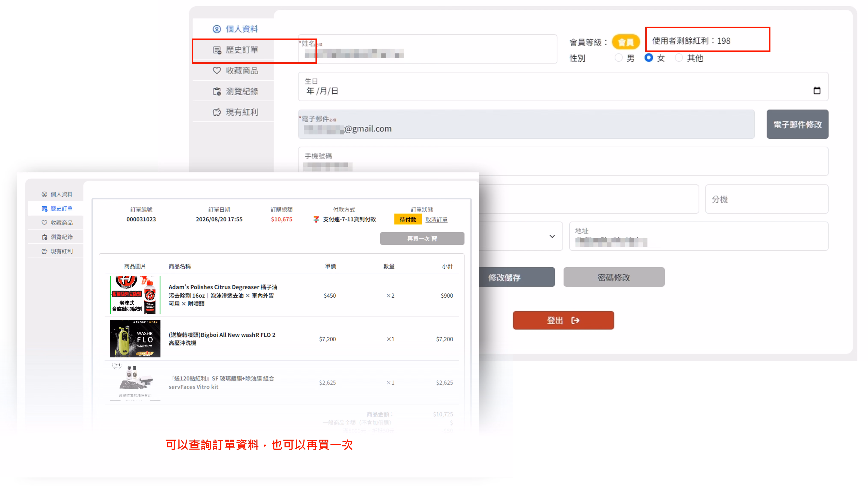
Task: Click the order total $10,675
Action: click(x=282, y=219)
